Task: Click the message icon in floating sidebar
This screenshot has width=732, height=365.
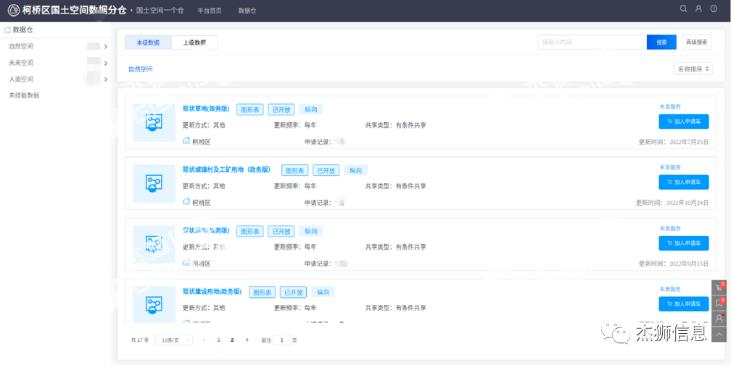Action: (719, 303)
